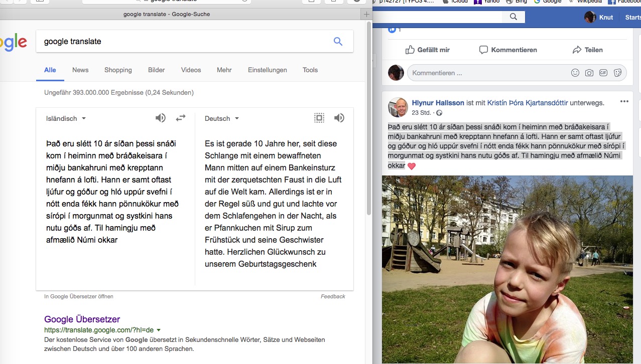The image size is (641, 364).
Task: Click the select-all translated text icon
Action: pyautogui.click(x=319, y=118)
